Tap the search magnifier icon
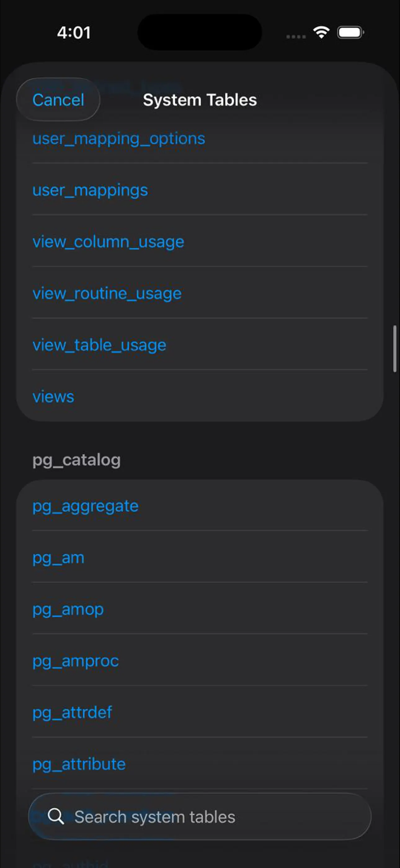 point(56,817)
